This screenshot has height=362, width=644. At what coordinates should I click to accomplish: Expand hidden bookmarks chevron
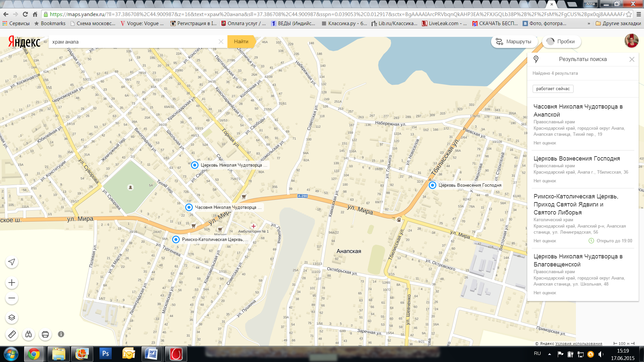589,23
